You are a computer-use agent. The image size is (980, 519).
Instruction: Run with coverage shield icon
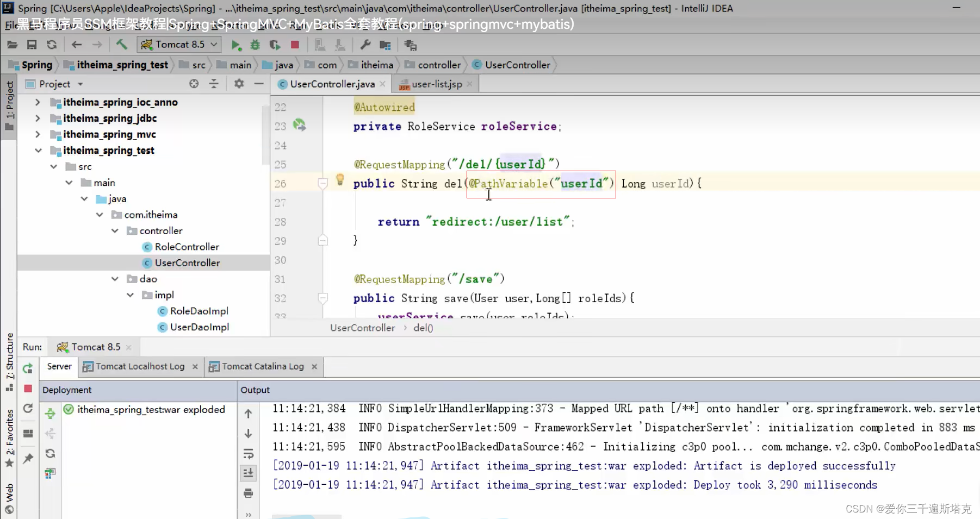click(275, 45)
